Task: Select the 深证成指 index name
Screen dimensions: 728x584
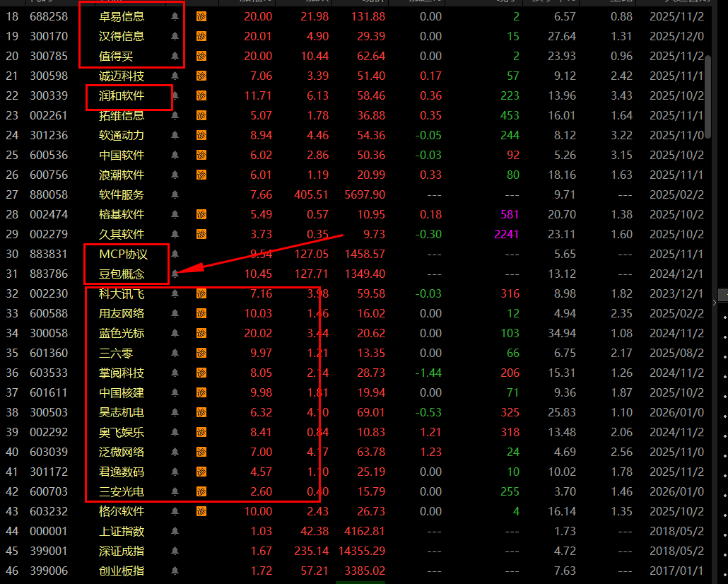Action: (x=122, y=551)
